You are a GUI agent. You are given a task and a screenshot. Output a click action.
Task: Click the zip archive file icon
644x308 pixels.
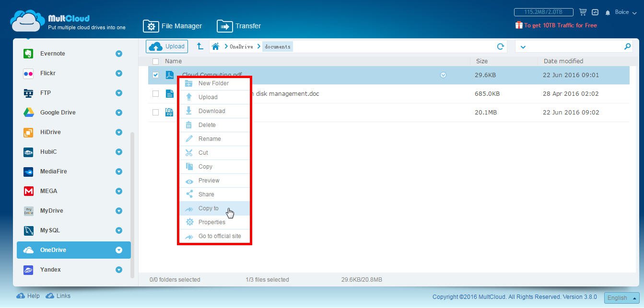(169, 112)
